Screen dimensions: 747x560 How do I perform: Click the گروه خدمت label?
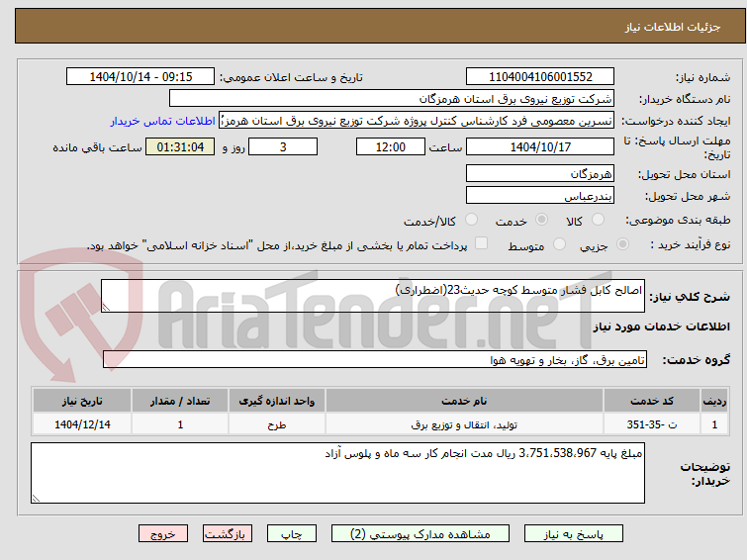coord(696,360)
